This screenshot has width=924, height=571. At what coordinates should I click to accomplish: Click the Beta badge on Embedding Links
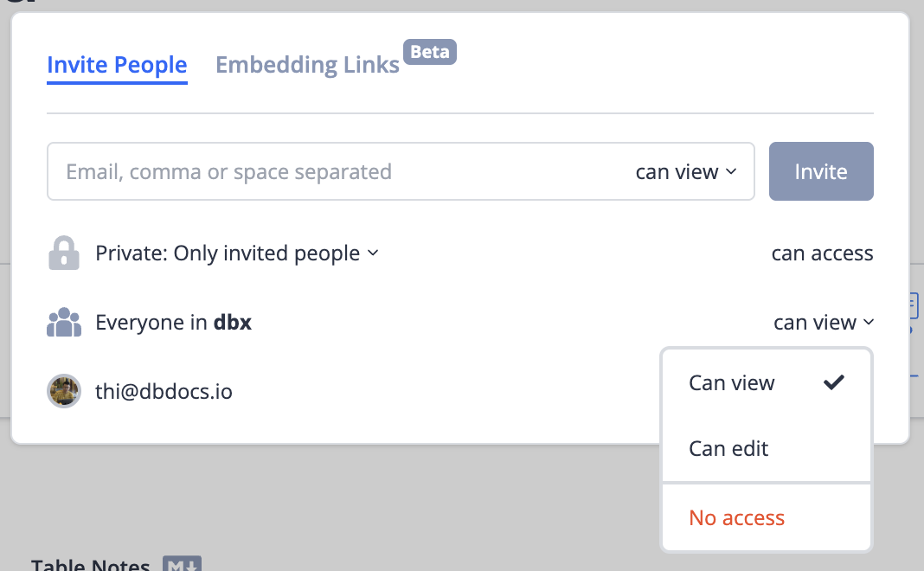430,52
